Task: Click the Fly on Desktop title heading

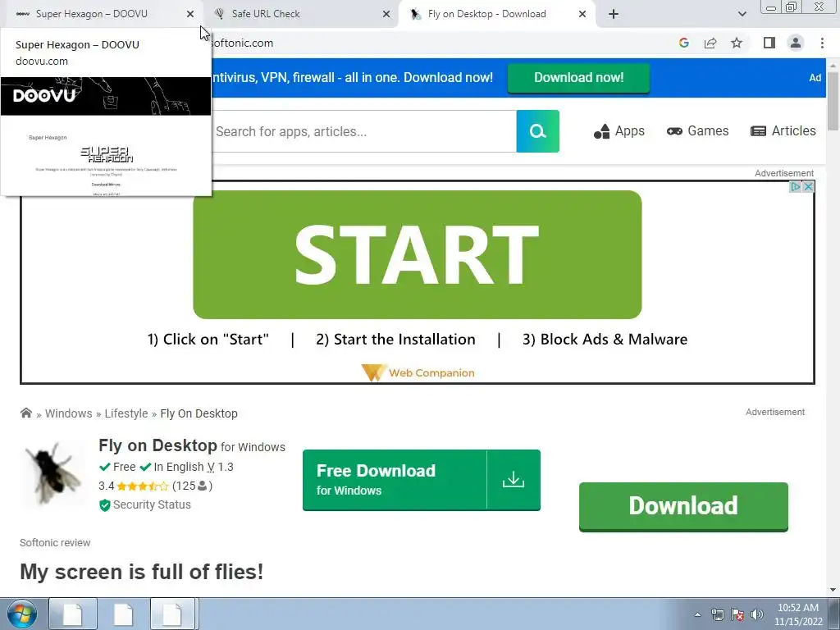Action: (157, 445)
